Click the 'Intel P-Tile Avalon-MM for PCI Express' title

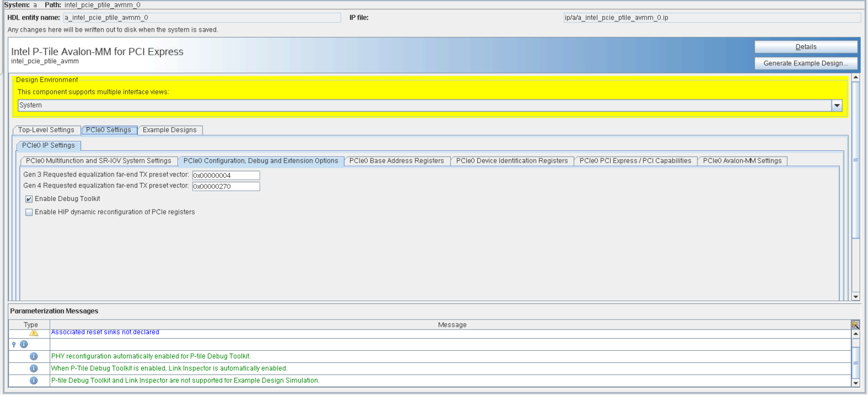97,52
